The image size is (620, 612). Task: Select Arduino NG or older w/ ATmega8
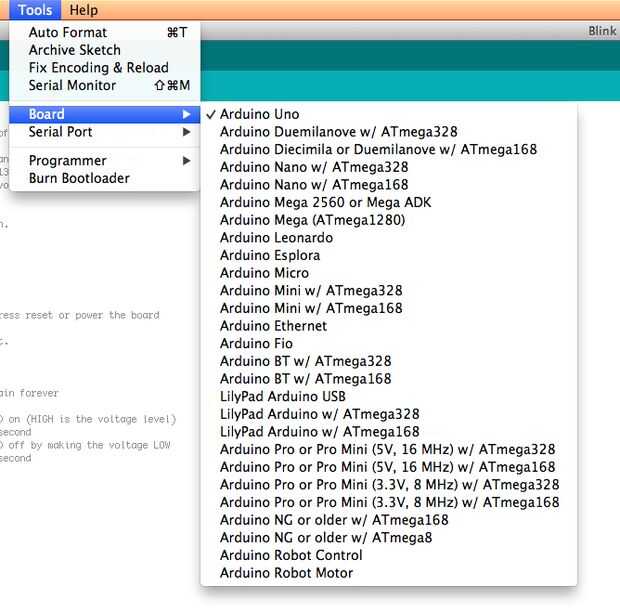pos(389,538)
